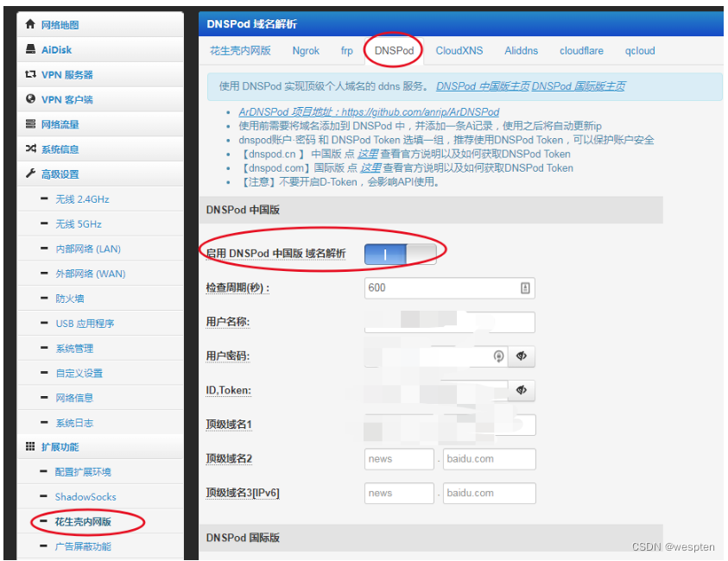728x561 pixels.
Task: Click the stepper icon in 检查周期 field
Action: [x=525, y=288]
